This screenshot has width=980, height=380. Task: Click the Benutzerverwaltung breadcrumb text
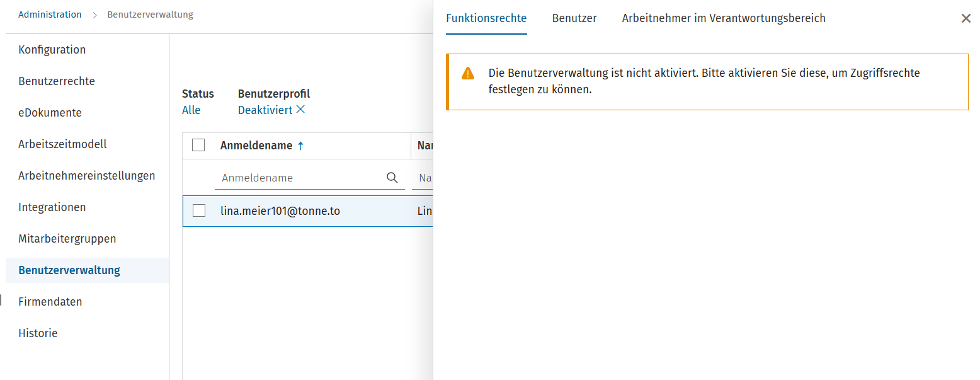(x=150, y=14)
